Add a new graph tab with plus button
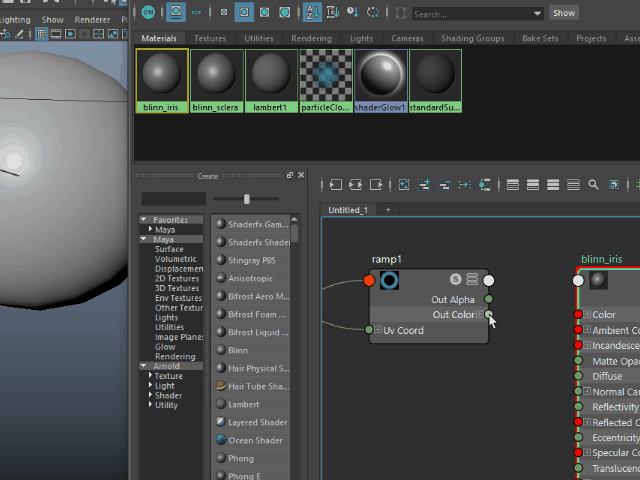The width and height of the screenshot is (640, 480). [388, 210]
